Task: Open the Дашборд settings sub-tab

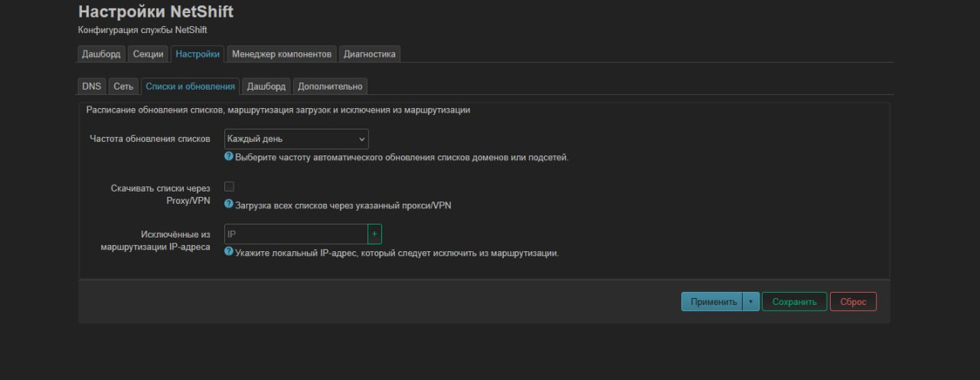Action: click(266, 87)
